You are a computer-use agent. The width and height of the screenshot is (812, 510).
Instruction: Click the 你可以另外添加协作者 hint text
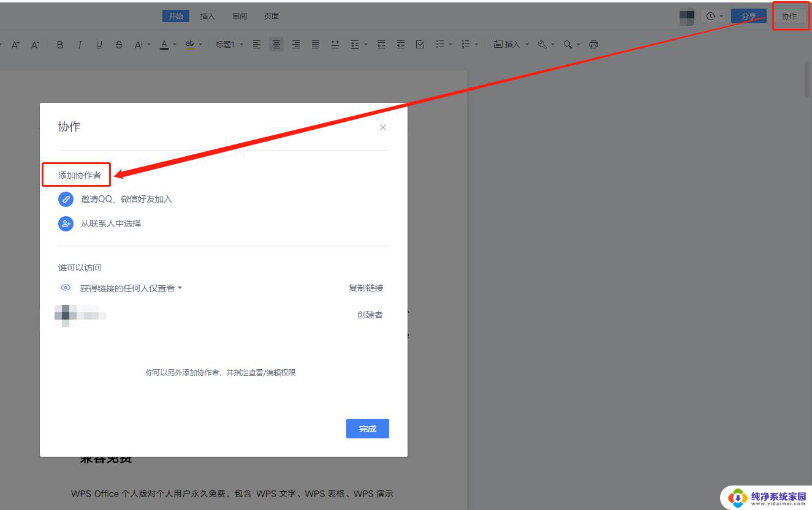(221, 372)
